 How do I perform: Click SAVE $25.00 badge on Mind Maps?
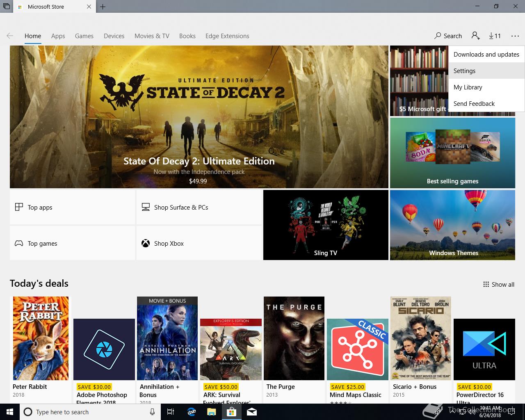click(x=347, y=387)
